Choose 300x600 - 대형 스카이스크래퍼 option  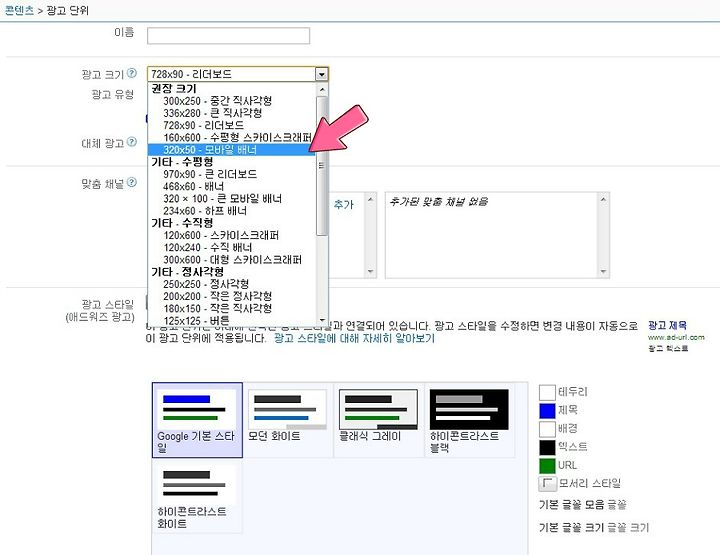click(x=232, y=260)
